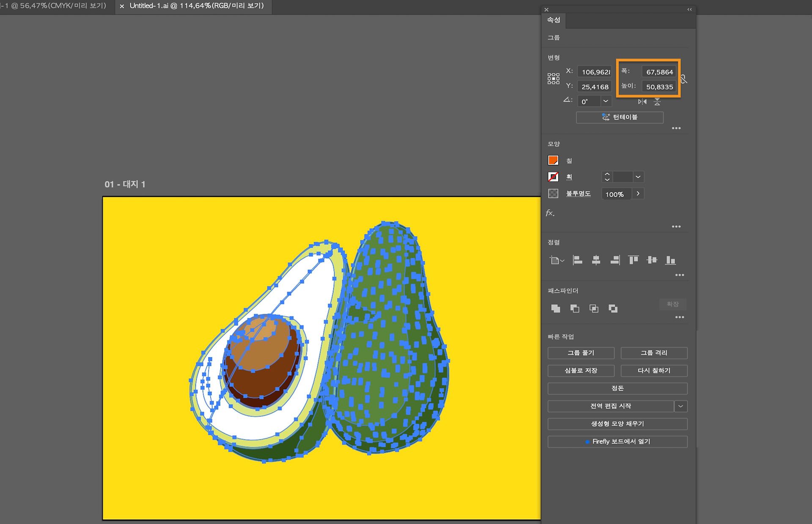Click the 그룹 풀기 button
This screenshot has width=812, height=524.
[x=581, y=353]
